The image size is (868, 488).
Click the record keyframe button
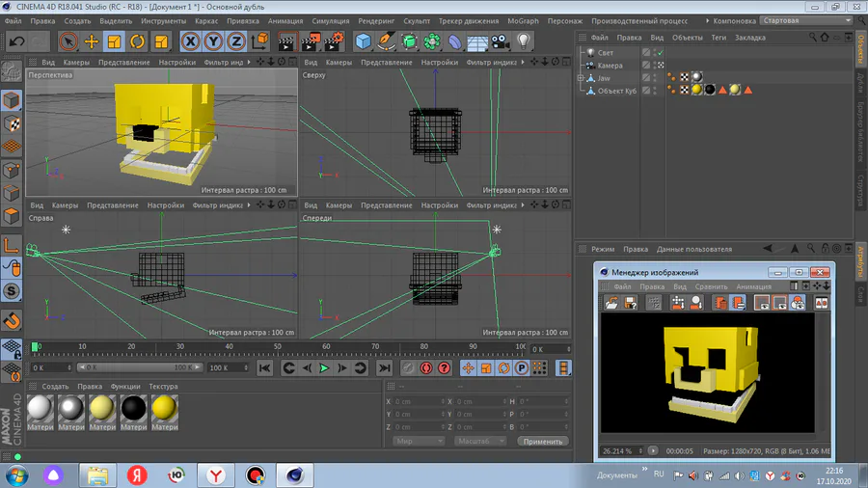point(409,368)
